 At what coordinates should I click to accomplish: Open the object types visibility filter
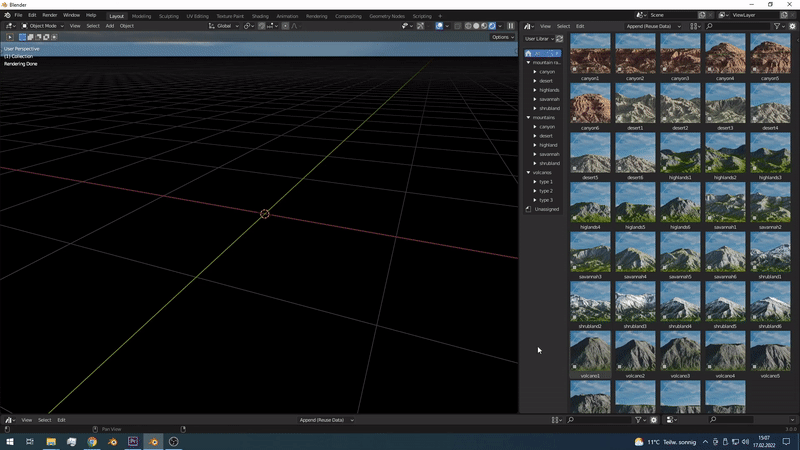coord(406,26)
